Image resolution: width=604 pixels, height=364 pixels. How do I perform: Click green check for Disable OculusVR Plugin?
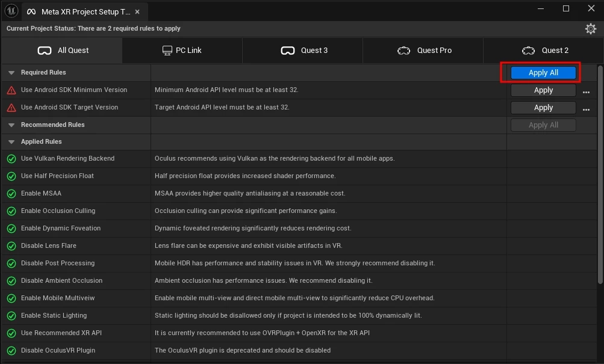[x=11, y=351]
